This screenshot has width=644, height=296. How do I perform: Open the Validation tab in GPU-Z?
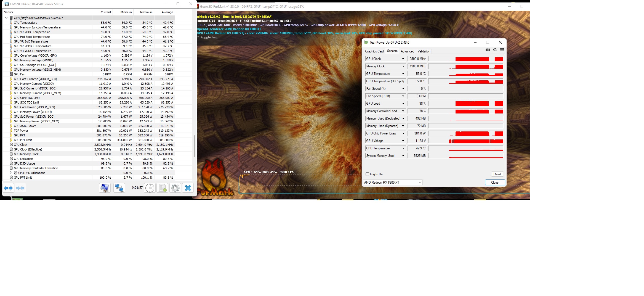(x=424, y=51)
